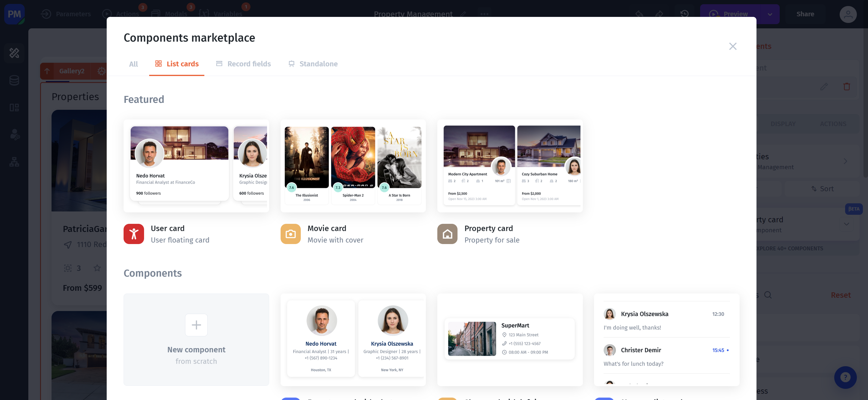Switch to the ACTIONS tab
This screenshot has width=868, height=400.
click(x=833, y=124)
